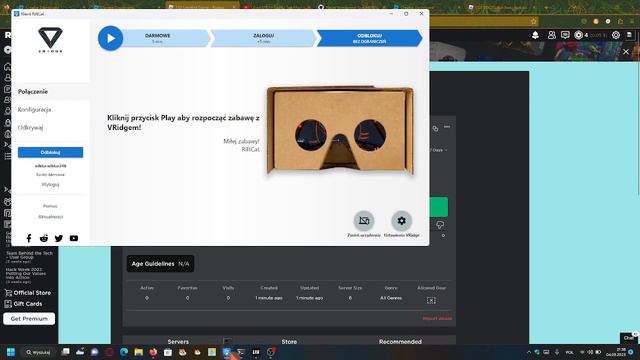Open the VRidge Reddit page icon
Screen dimensions: 640x360
44,238
